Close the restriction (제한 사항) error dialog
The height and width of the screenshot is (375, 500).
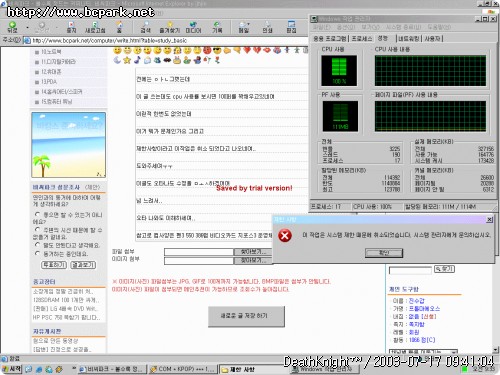pyautogui.click(x=489, y=220)
